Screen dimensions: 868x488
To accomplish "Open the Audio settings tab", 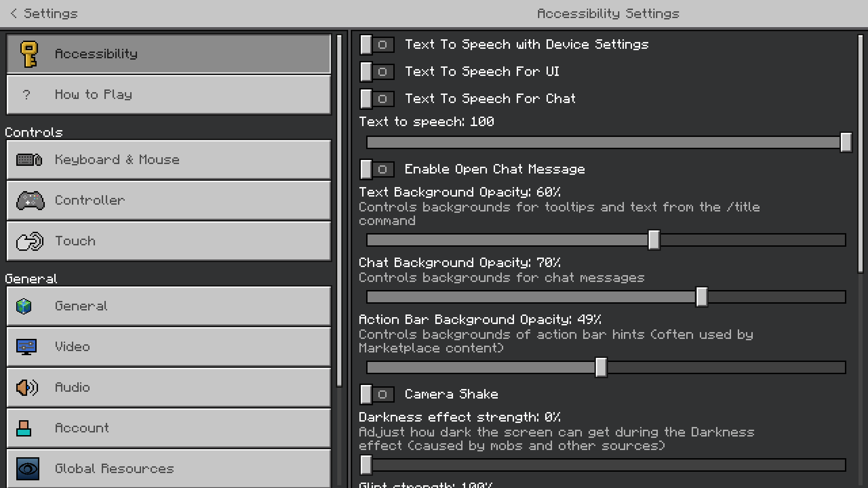I will click(169, 387).
